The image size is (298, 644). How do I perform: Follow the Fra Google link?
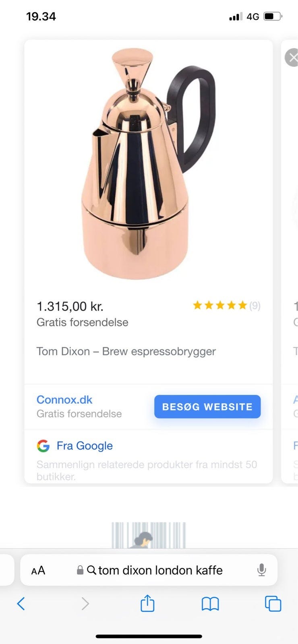(x=85, y=446)
